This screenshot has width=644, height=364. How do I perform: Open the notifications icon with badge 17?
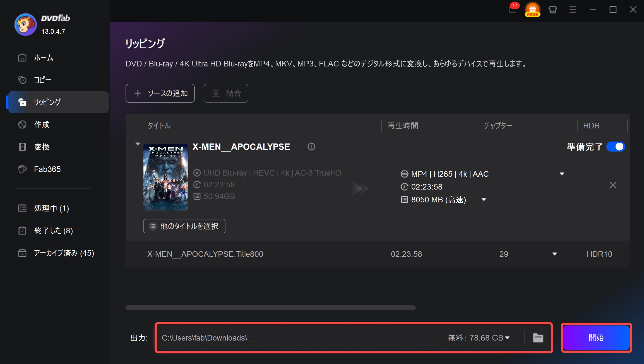[x=513, y=9]
